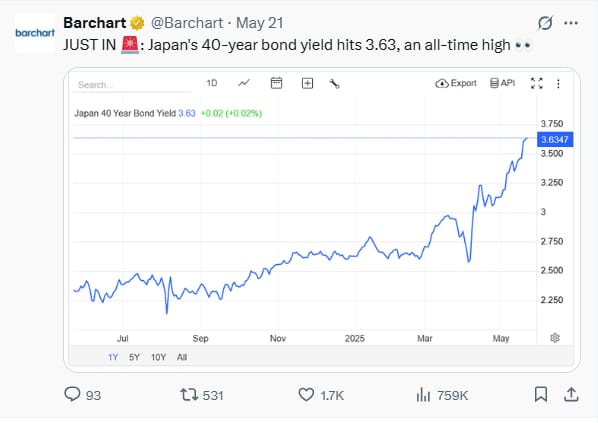The width and height of the screenshot is (598, 423).
Task: Click the chart Search field
Action: pos(132,85)
